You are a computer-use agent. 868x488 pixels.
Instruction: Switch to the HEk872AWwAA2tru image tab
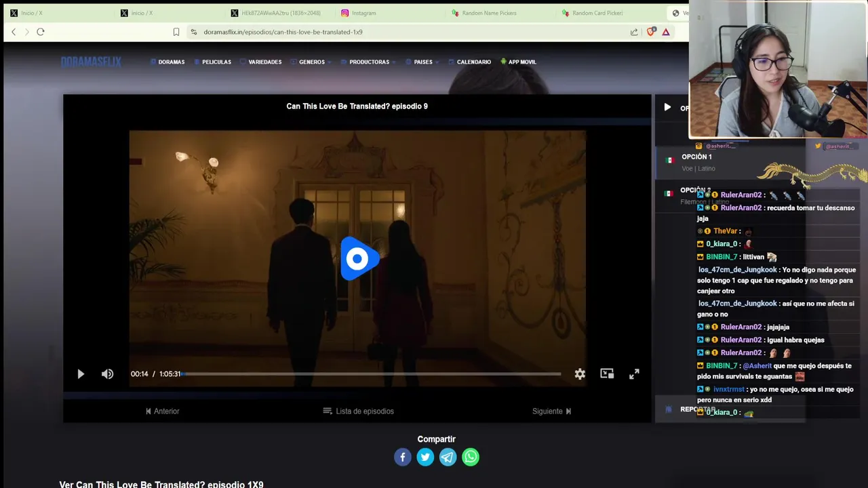[278, 13]
